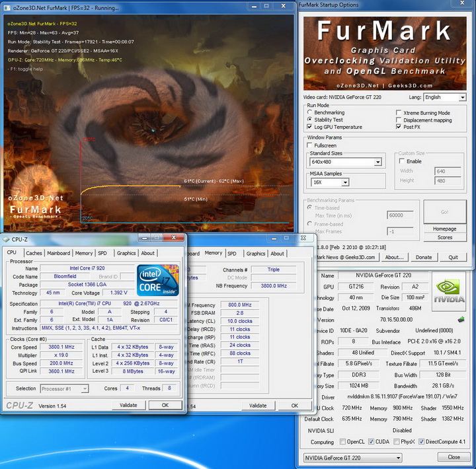The image size is (476, 469).
Task: Select Time-based benchmarking option
Action: (x=309, y=207)
